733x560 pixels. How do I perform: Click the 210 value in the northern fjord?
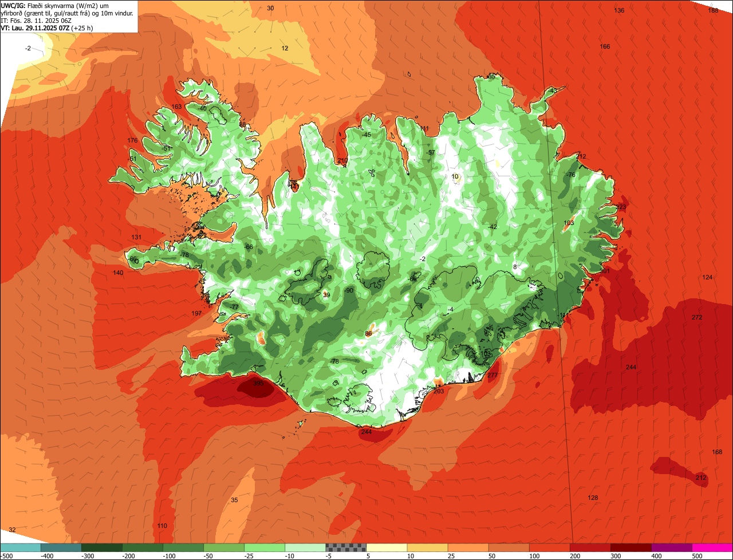click(x=342, y=160)
